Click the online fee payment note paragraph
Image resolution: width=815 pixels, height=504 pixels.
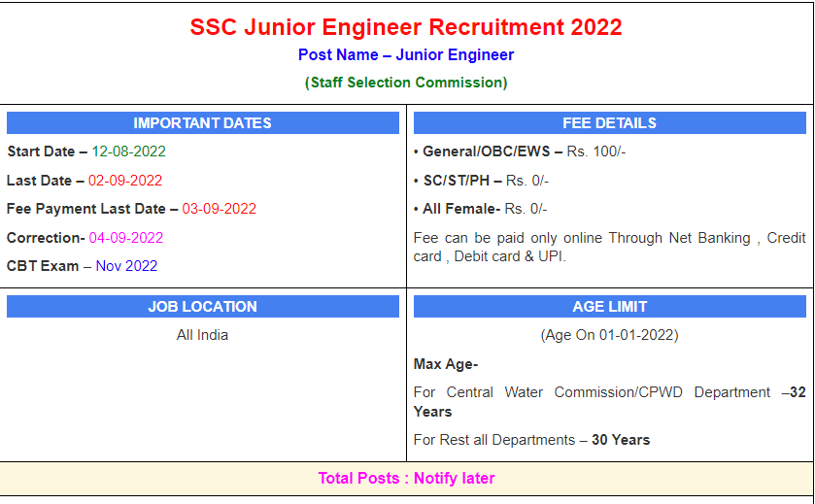tap(609, 247)
